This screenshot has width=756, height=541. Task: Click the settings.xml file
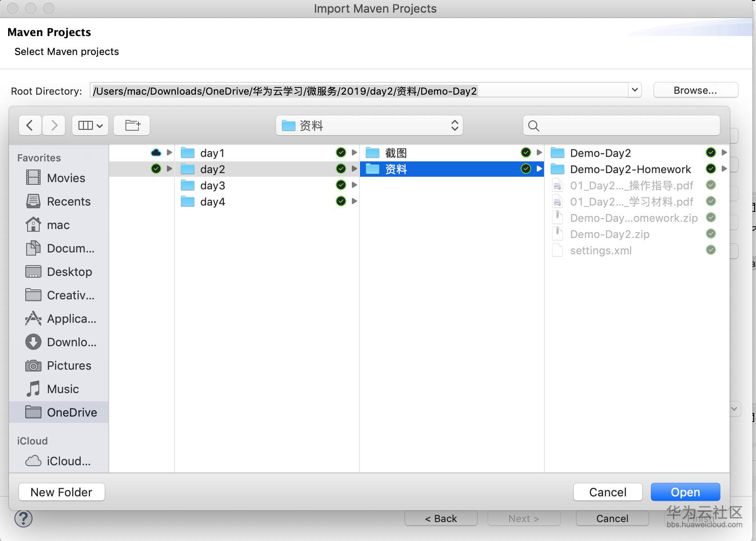pyautogui.click(x=637, y=250)
